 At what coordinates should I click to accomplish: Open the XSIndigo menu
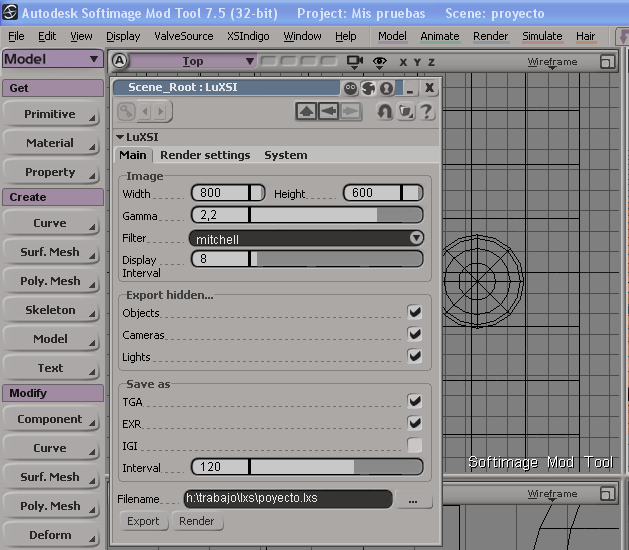(248, 37)
